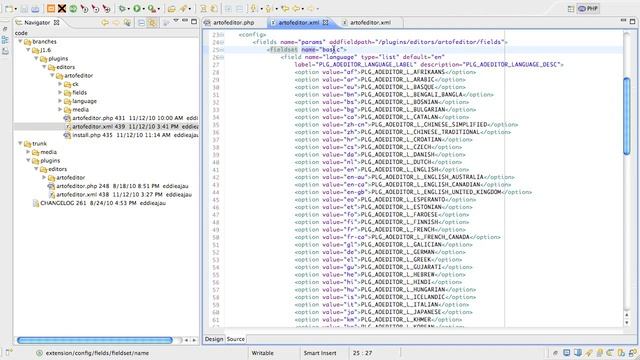The height and width of the screenshot is (360, 640).
Task: Click Navigator Forward arrow icon
Action: pyautogui.click(x=116, y=22)
